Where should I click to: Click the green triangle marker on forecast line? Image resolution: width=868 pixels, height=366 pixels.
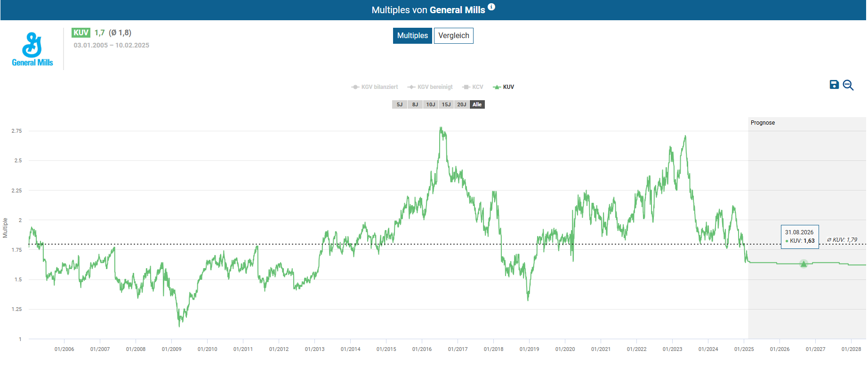coord(804,263)
